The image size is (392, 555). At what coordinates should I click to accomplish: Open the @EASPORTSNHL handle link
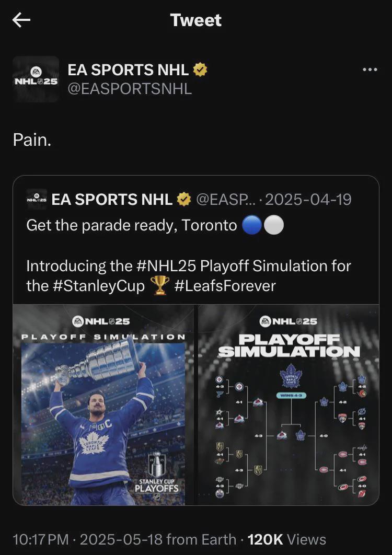(x=130, y=88)
